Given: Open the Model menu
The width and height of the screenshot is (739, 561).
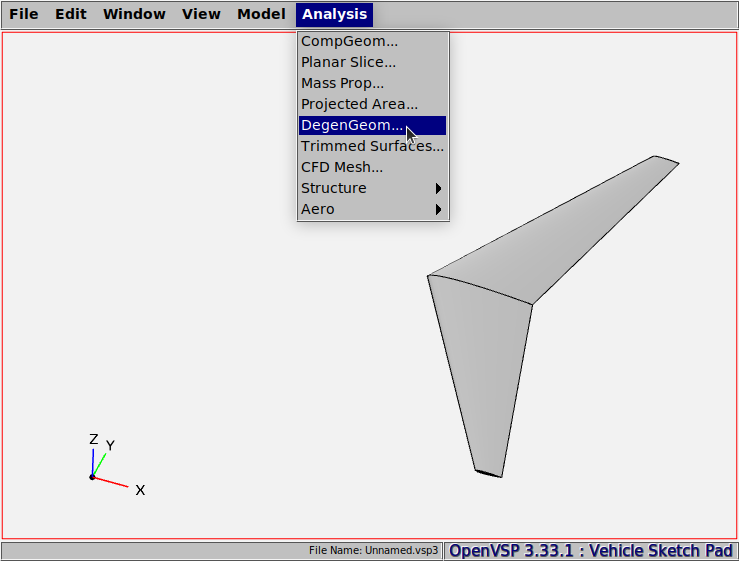Looking at the screenshot, I should click(261, 14).
